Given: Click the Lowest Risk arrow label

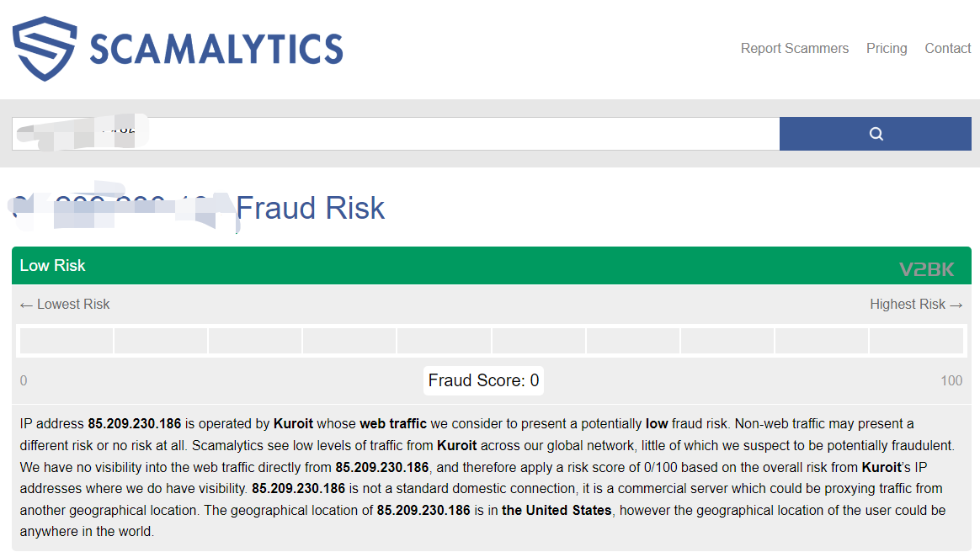Looking at the screenshot, I should tap(65, 305).
